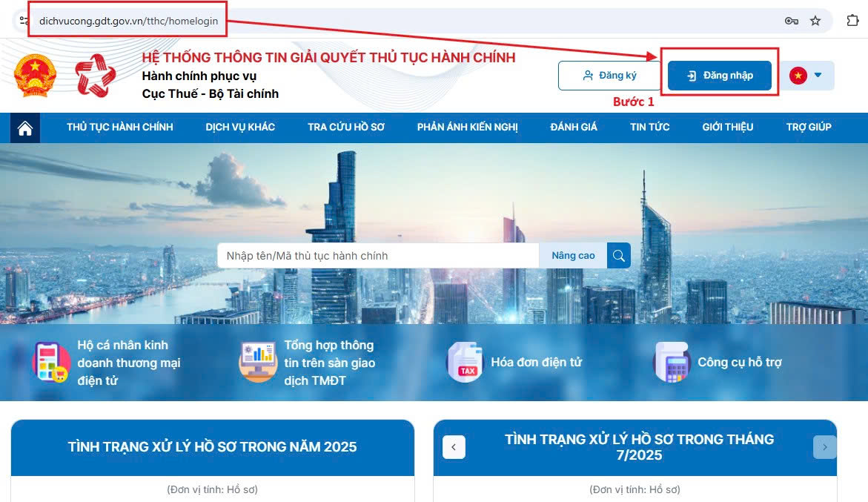
Task: Open the Công cụ hỗ trợ link
Action: coord(740,362)
